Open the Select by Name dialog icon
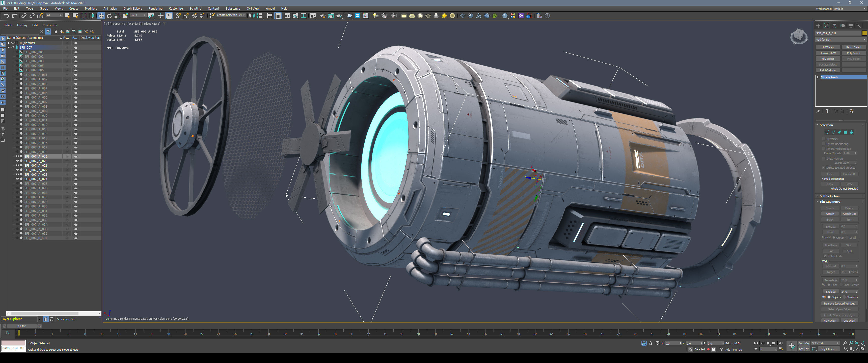 click(x=75, y=15)
